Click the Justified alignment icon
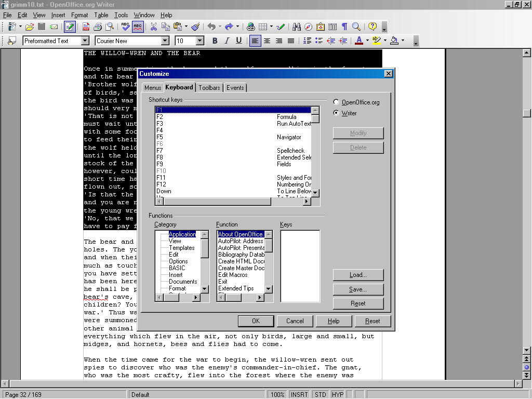The width and height of the screenshot is (532, 399). pyautogui.click(x=291, y=41)
